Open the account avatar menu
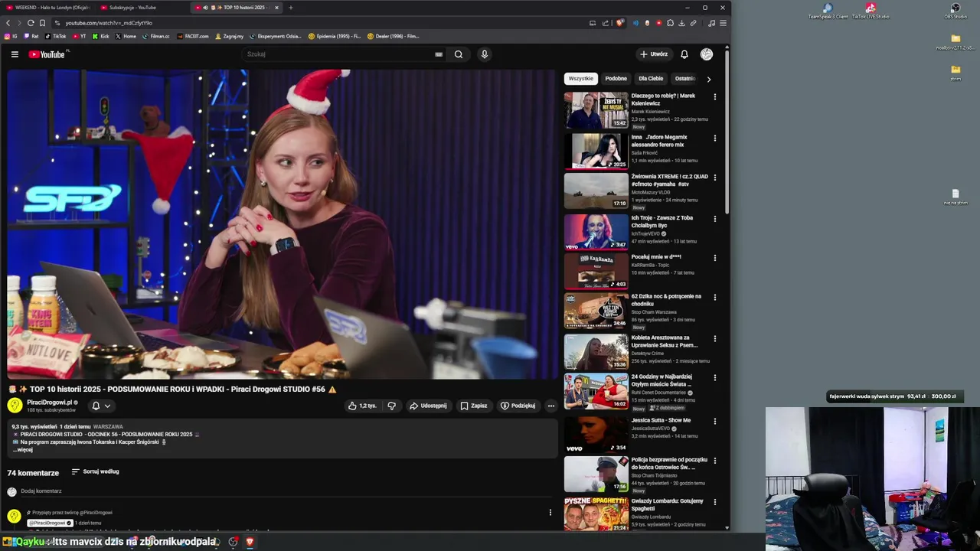This screenshot has width=980, height=551. pos(707,54)
